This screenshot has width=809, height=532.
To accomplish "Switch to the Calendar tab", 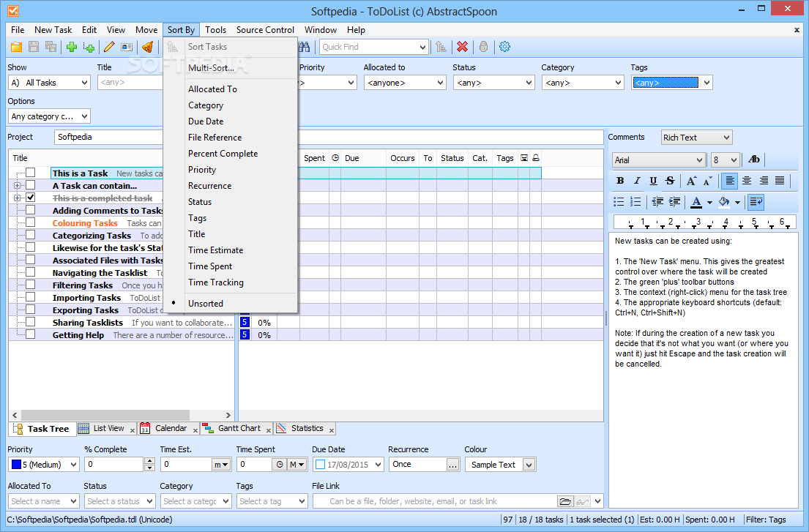I will pos(171,428).
